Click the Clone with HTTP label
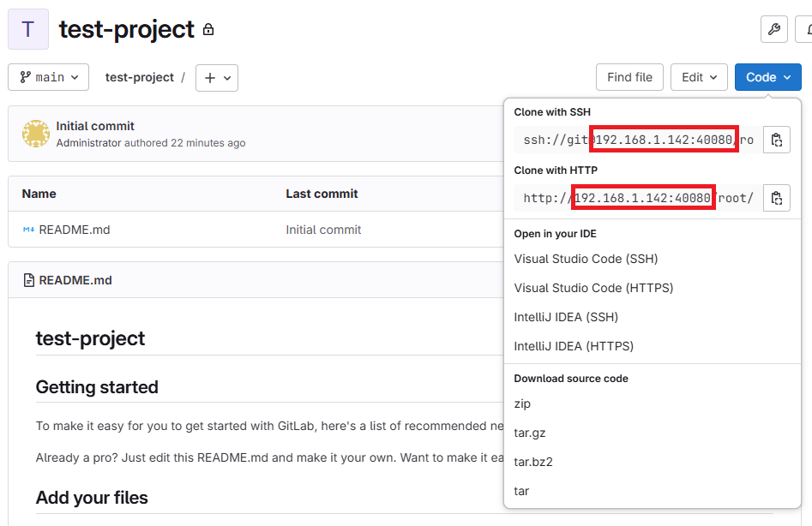Screen dimensions: 812x526 (x=556, y=170)
